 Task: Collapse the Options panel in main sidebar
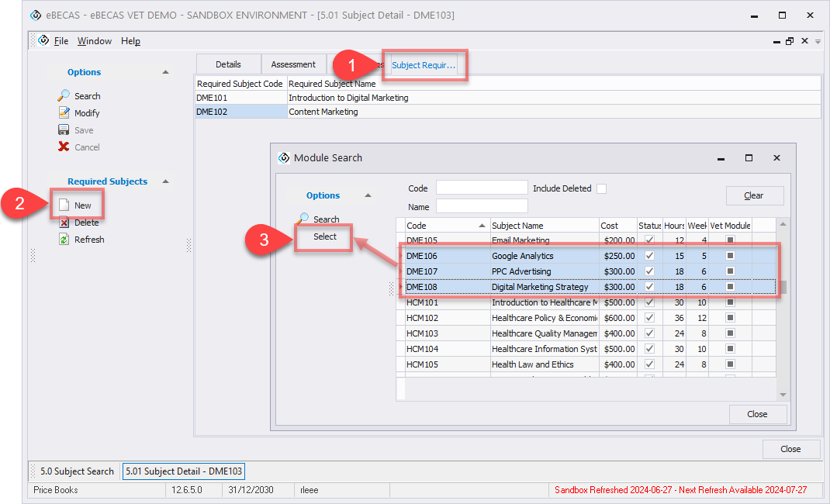coord(165,72)
